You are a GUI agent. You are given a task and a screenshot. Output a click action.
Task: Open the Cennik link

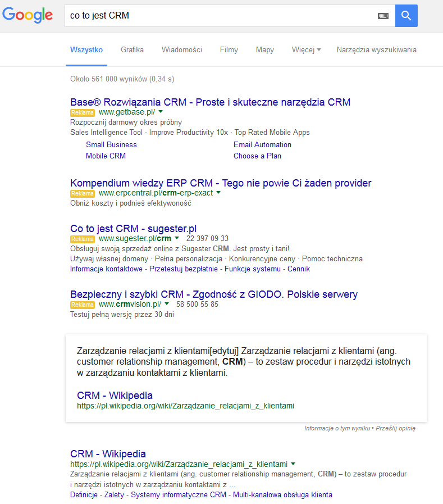[299, 269]
